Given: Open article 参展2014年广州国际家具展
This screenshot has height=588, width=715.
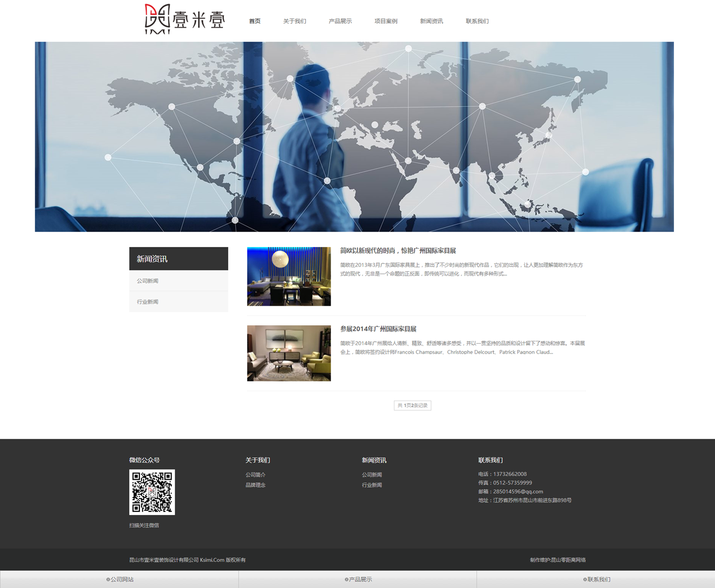Looking at the screenshot, I should [378, 329].
